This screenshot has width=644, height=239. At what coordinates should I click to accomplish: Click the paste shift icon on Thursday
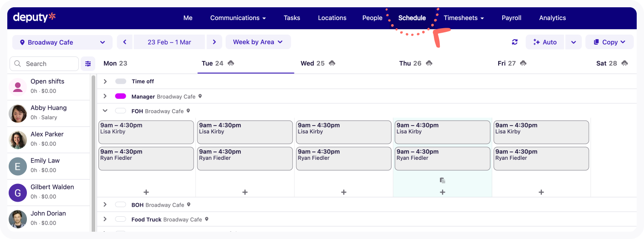tap(442, 181)
